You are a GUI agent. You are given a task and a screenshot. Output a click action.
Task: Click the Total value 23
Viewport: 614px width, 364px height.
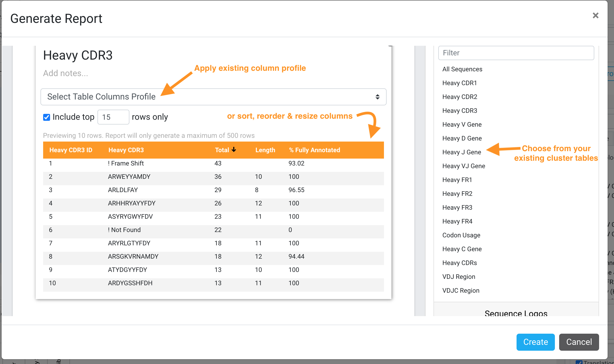coord(218,217)
